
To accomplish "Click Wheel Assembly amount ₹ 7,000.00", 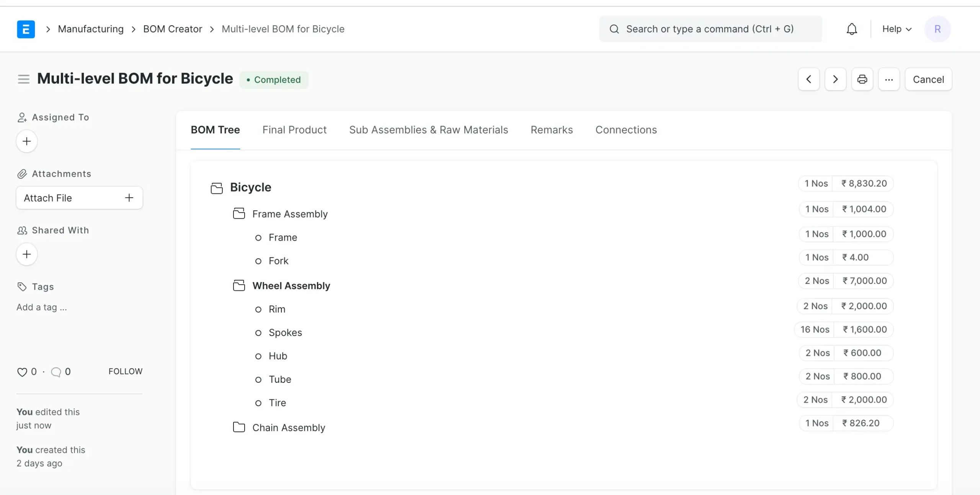I will point(864,281).
